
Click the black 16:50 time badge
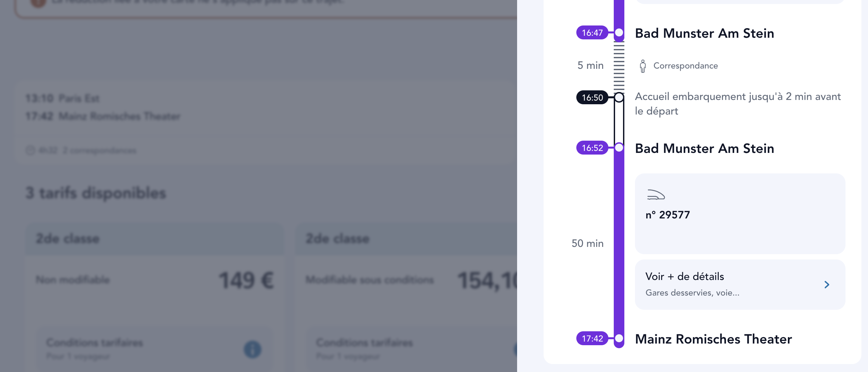pyautogui.click(x=592, y=98)
